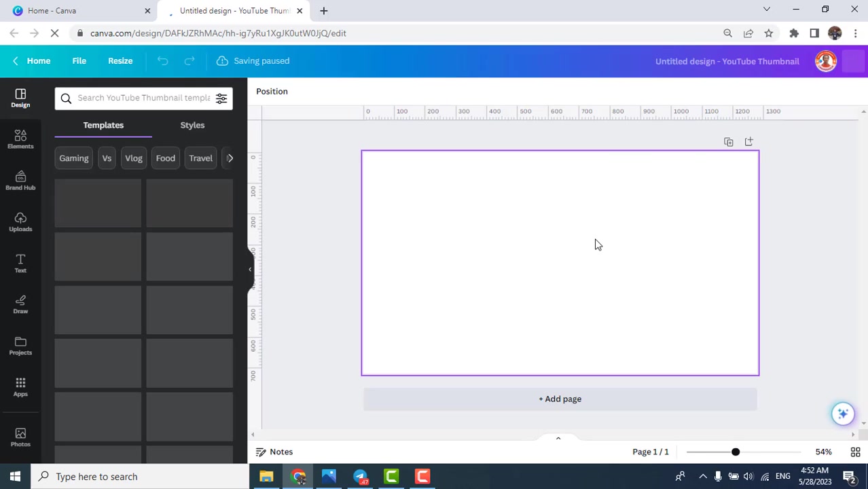Screen dimensions: 868x489
Task: Select the Gaming template category
Action: 73,158
